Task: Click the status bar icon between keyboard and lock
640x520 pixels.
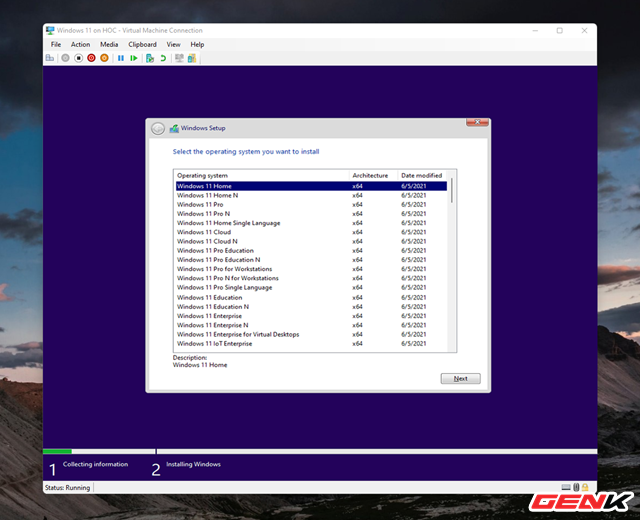Action: [x=576, y=487]
